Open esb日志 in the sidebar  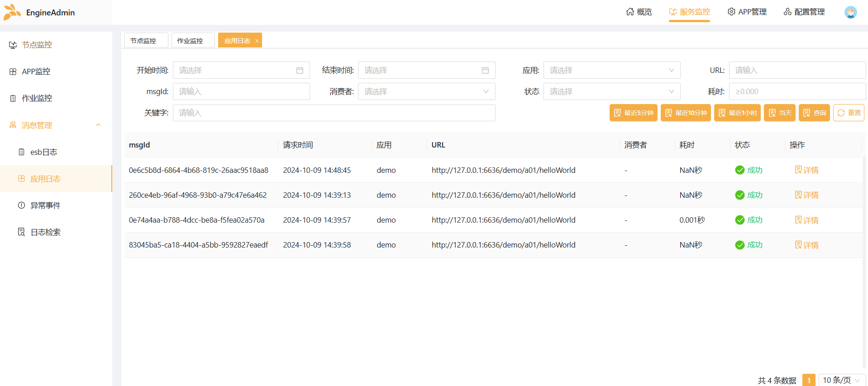click(56, 152)
